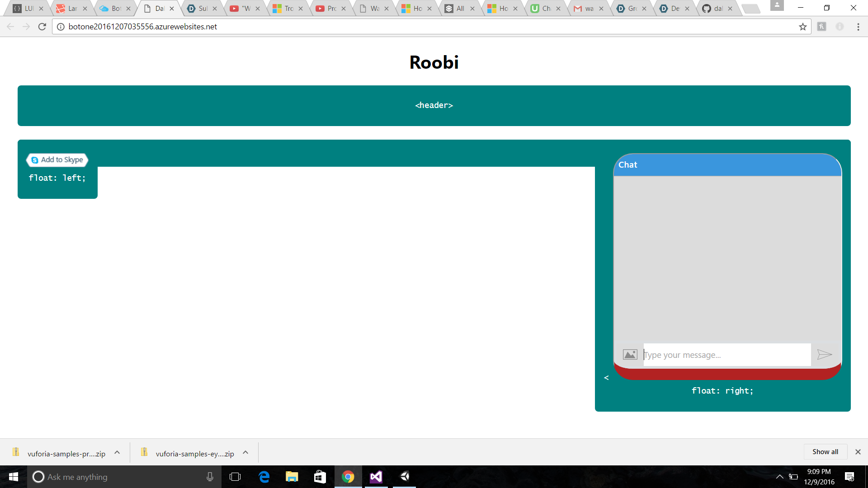The image size is (868, 488).
Task: Click the image upload icon in chat
Action: pos(630,355)
